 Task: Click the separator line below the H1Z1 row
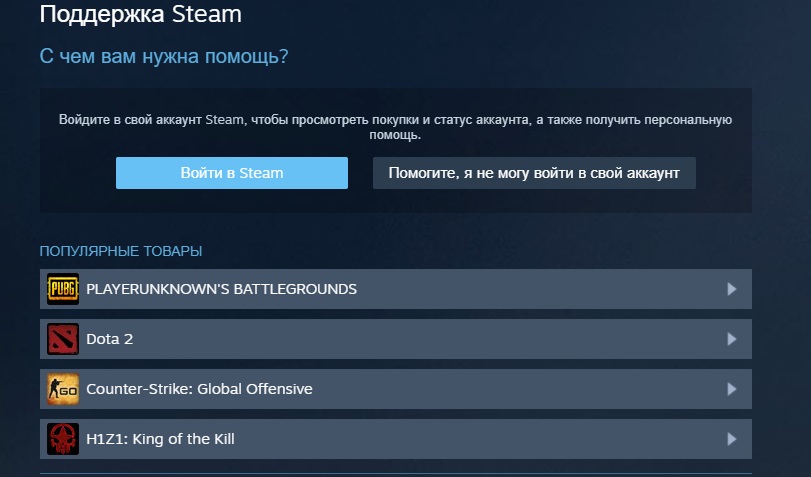396,473
